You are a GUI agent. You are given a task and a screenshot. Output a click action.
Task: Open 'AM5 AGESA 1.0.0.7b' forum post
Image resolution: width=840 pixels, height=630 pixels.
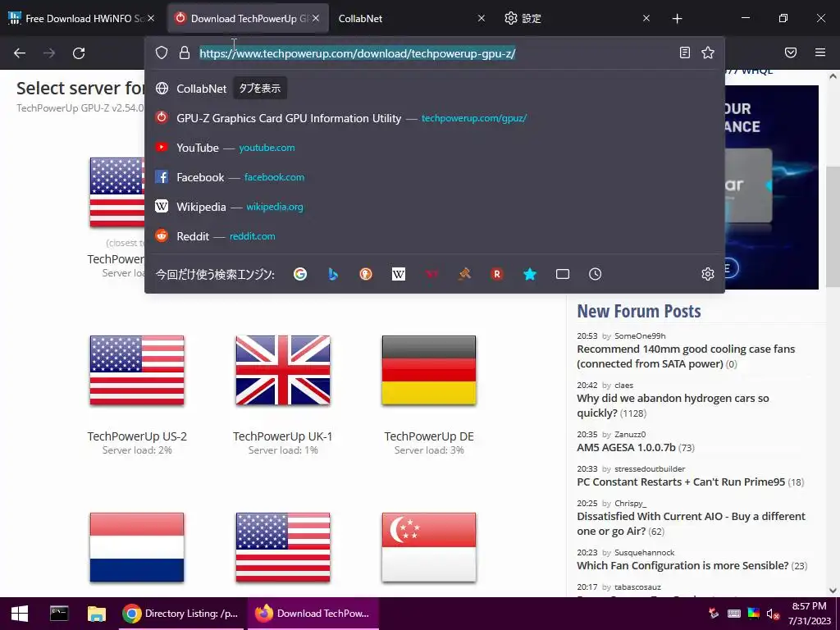[626, 447]
